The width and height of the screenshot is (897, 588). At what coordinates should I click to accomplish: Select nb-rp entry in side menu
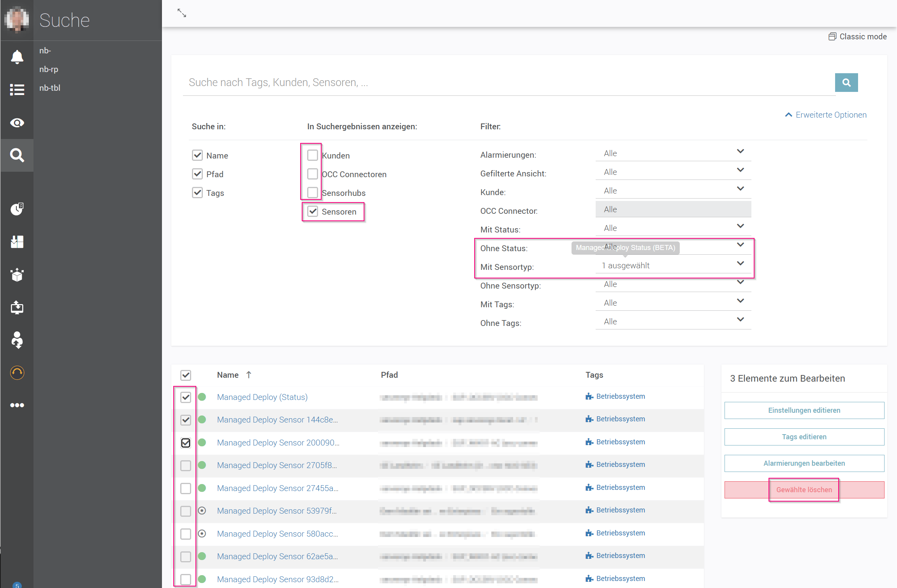pos(49,69)
